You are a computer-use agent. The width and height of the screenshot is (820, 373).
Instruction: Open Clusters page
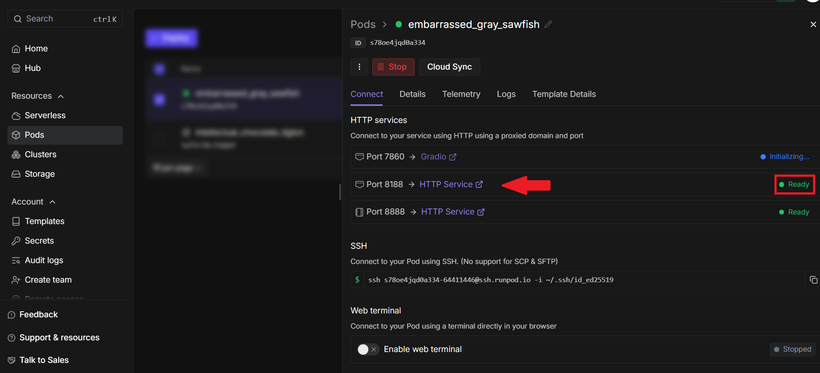tap(40, 154)
